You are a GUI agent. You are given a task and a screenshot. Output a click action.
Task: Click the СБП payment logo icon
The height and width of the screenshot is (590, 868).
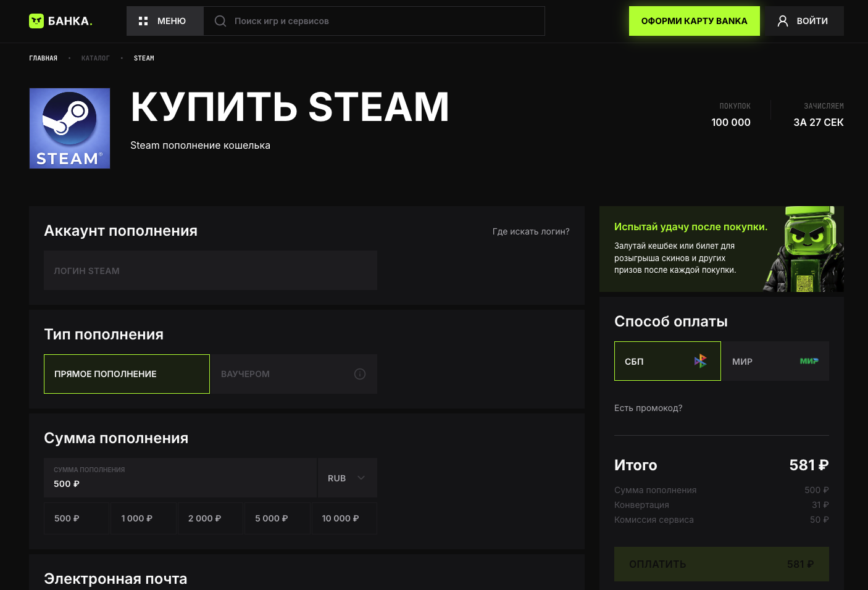tap(700, 361)
